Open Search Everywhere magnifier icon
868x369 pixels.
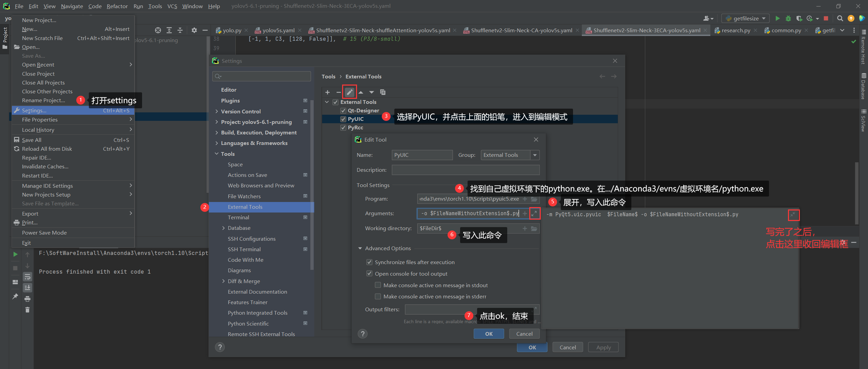pyautogui.click(x=840, y=18)
